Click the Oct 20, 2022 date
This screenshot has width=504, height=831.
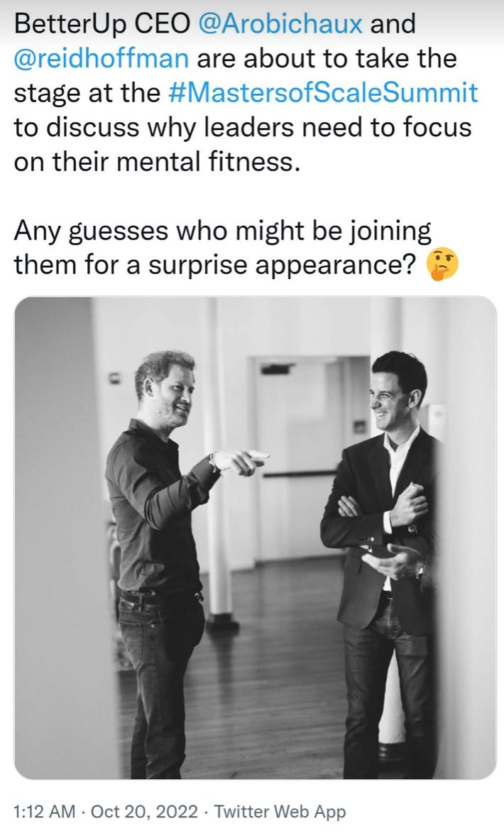coord(145,811)
